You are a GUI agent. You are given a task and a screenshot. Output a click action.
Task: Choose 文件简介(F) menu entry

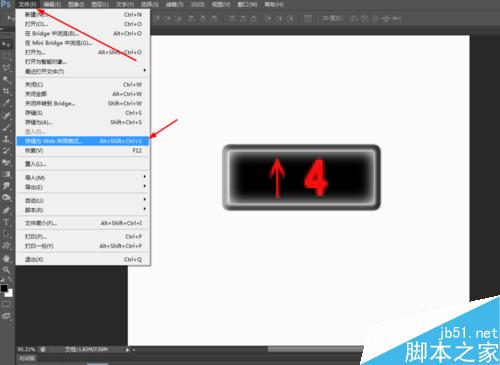click(83, 223)
